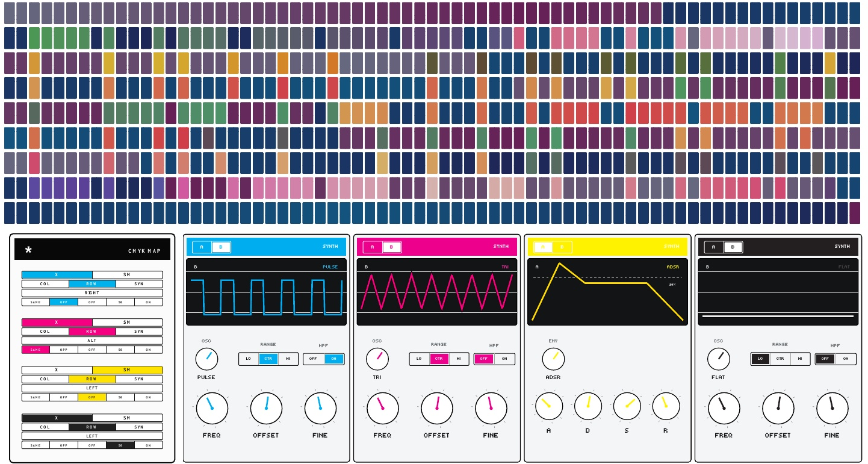The width and height of the screenshot is (868, 464).
Task: Adjust the cyan FINE knob
Action: pos(320,408)
